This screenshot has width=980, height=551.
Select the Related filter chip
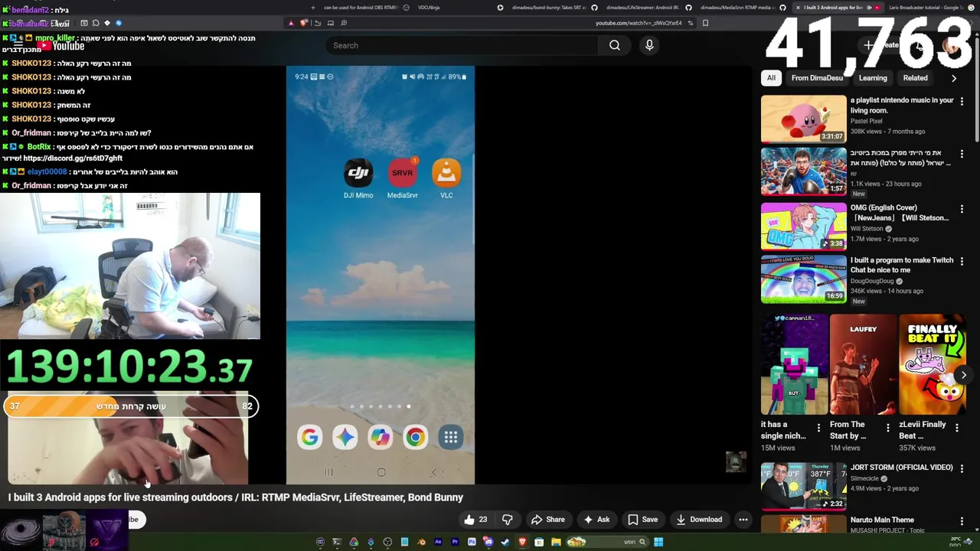pyautogui.click(x=915, y=78)
